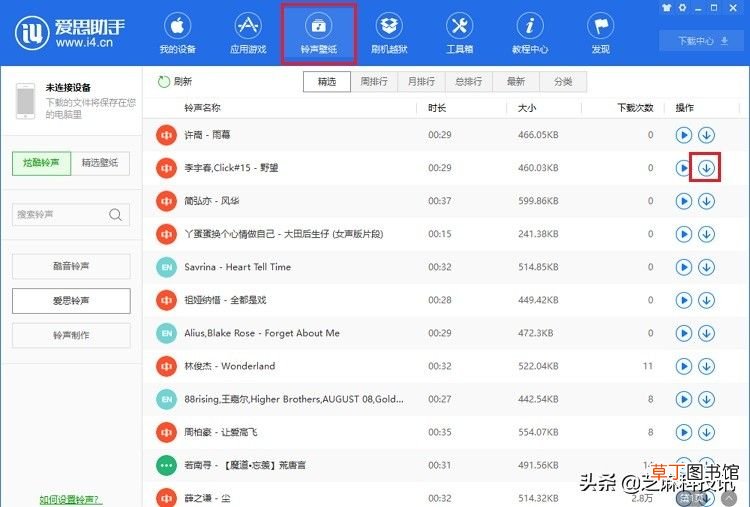This screenshot has height=507, width=750.
Task: Play ringtone 李宇春,Click#15 - 野望
Action: click(x=684, y=168)
